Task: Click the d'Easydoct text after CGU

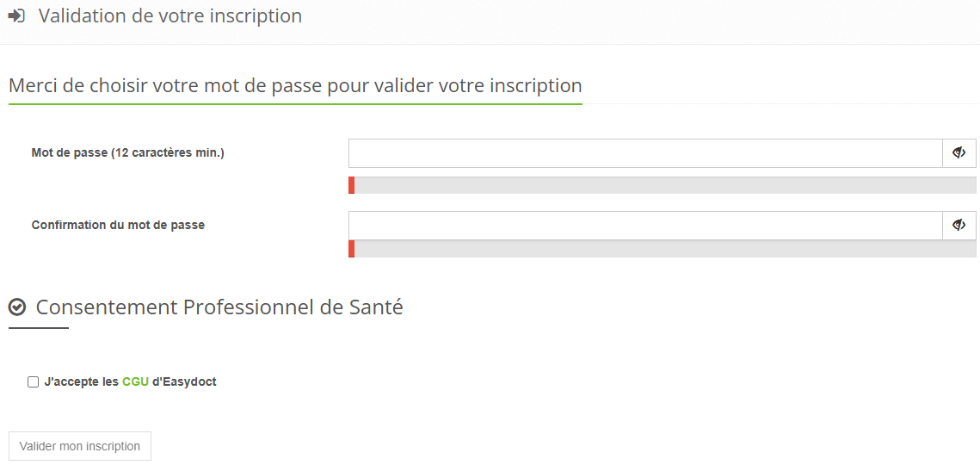Action: click(x=184, y=381)
